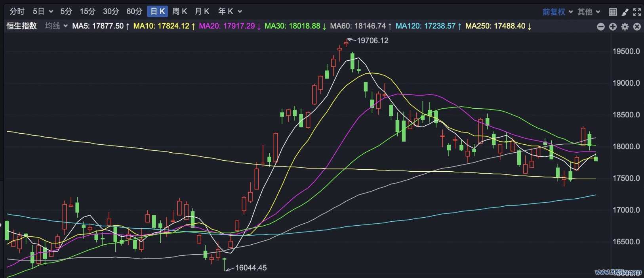Viewport: 644px width, 278px height.
Task: Open indicator settings gear icon
Action: coord(625,27)
